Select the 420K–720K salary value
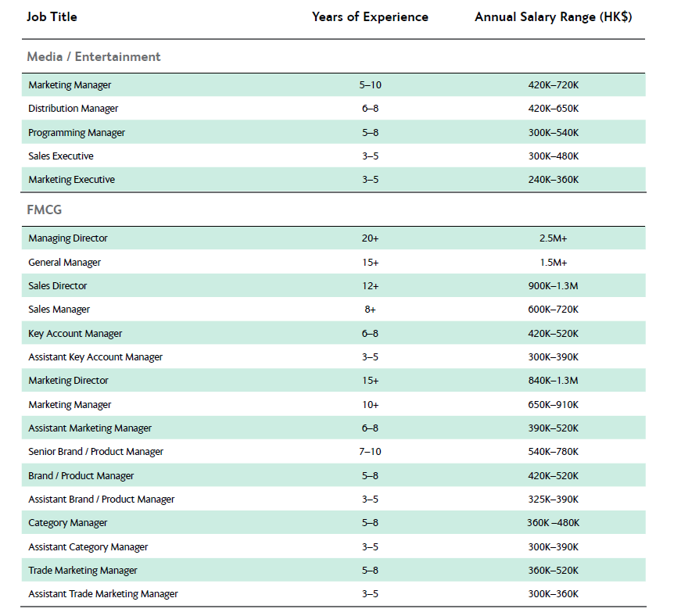The height and width of the screenshot is (616, 674). (554, 85)
